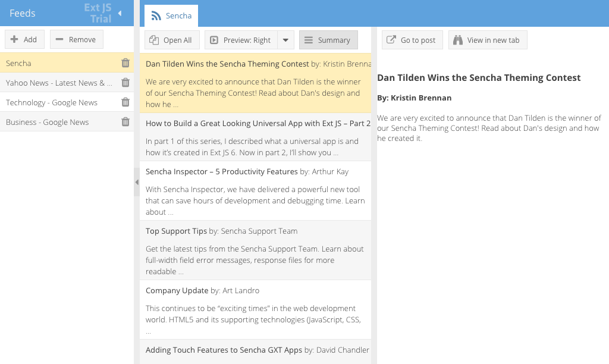
Task: Click the trash icon for Yahoo News feed
Action: [x=125, y=82]
